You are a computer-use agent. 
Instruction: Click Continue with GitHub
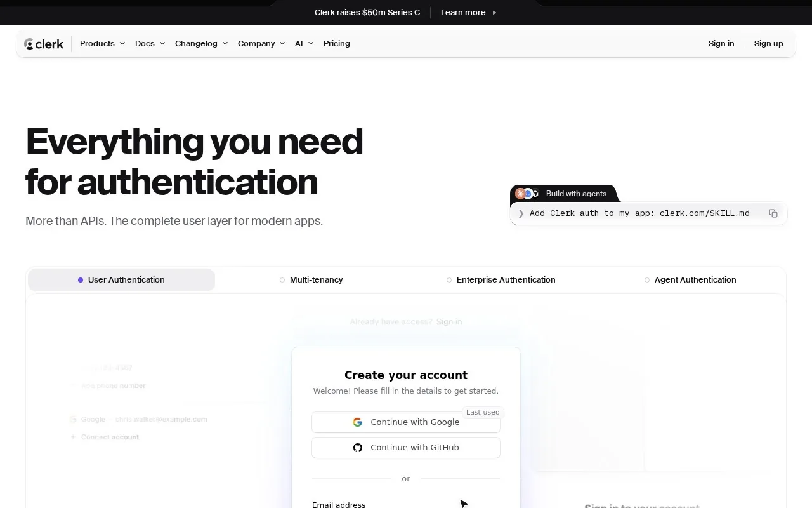406,448
